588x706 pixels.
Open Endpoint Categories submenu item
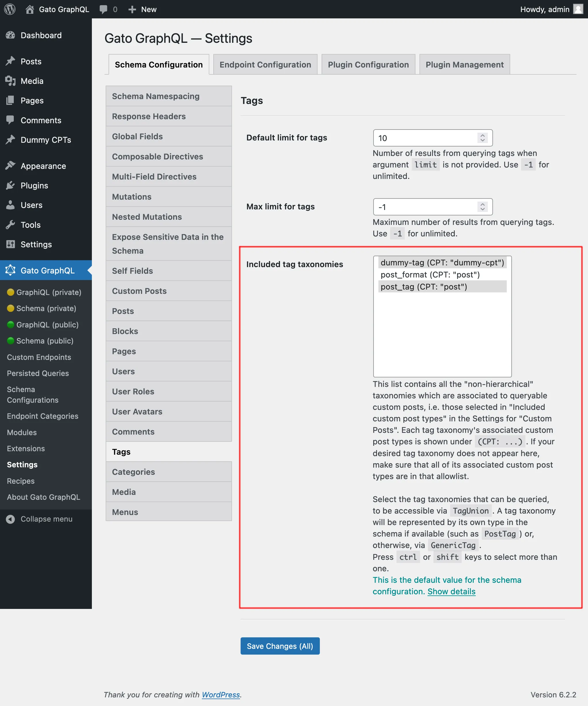[43, 416]
